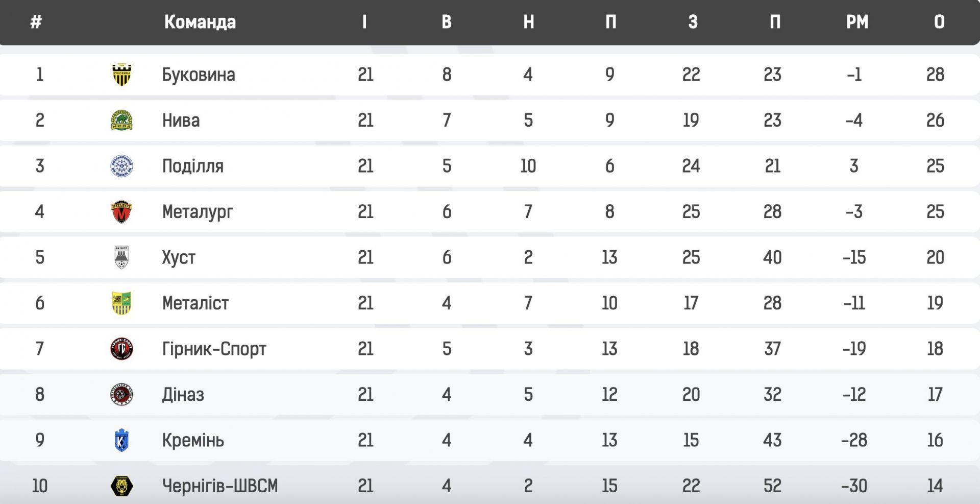Click the Гірник-Спорт round logo
This screenshot has width=980, height=504.
[x=121, y=349]
